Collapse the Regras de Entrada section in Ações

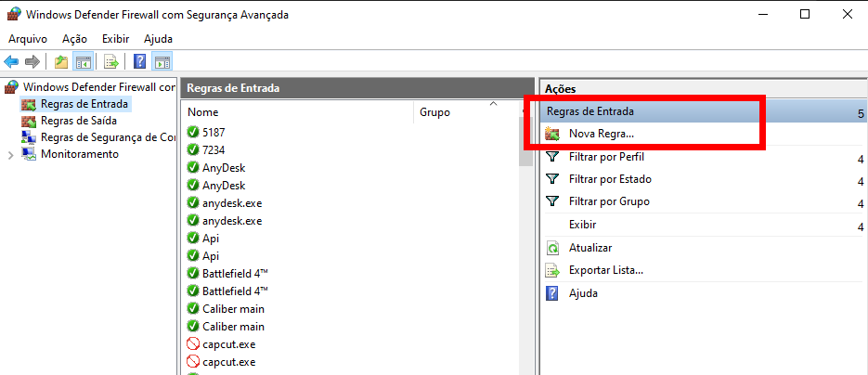(861, 113)
